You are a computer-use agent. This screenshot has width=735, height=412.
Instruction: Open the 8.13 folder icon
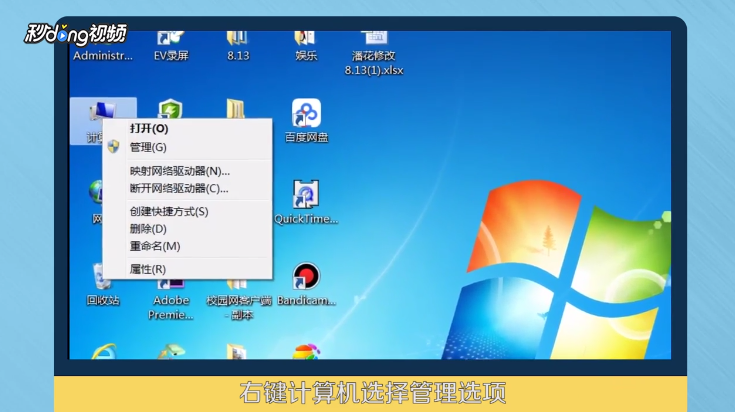[x=238, y=47]
